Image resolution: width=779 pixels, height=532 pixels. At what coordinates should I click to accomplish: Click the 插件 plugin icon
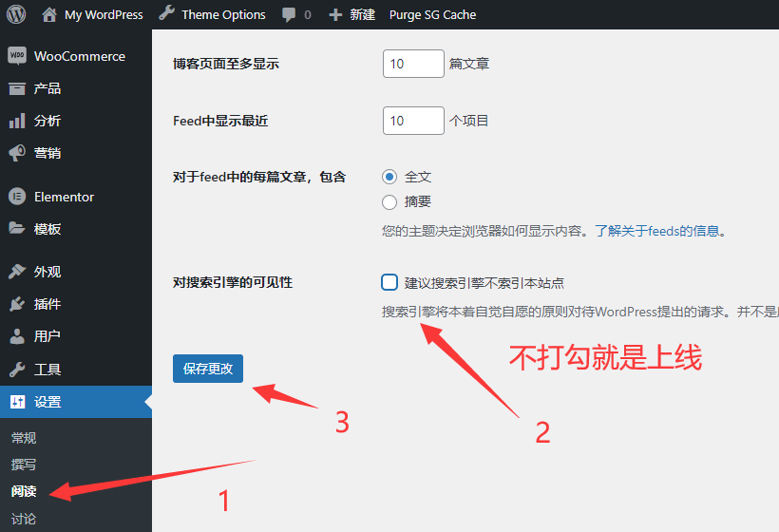tap(17, 304)
